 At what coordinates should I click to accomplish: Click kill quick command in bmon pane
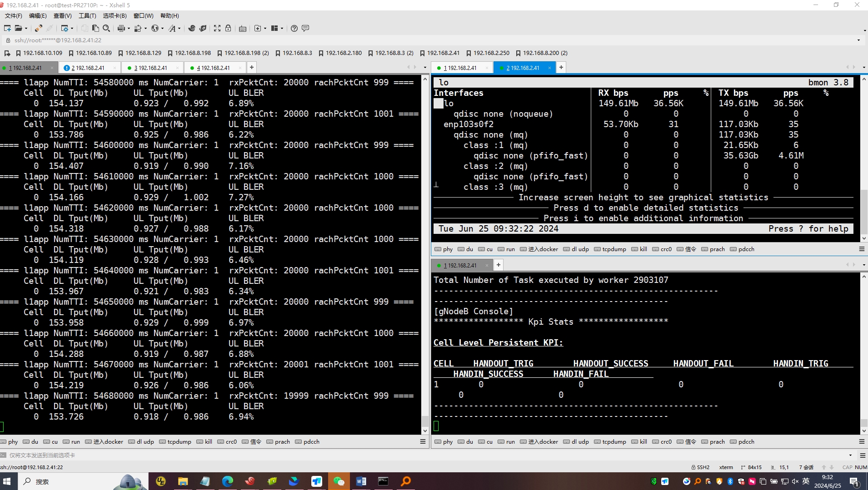point(639,249)
